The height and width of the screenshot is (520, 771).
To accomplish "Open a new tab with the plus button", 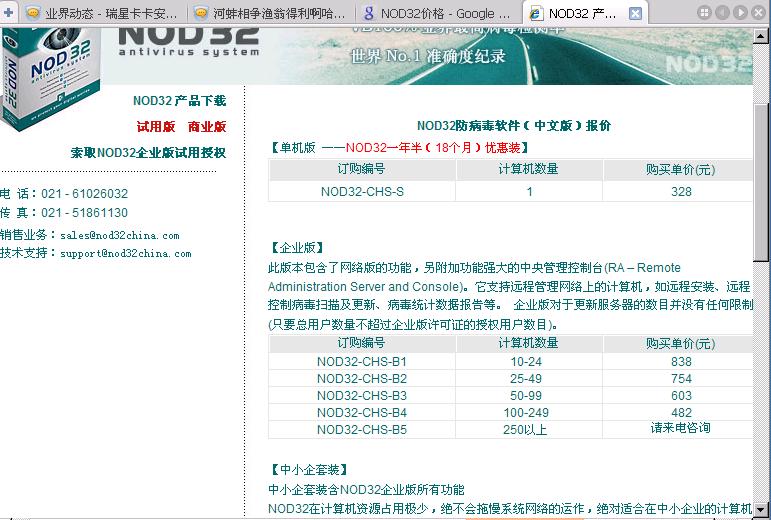I will tap(8, 13).
